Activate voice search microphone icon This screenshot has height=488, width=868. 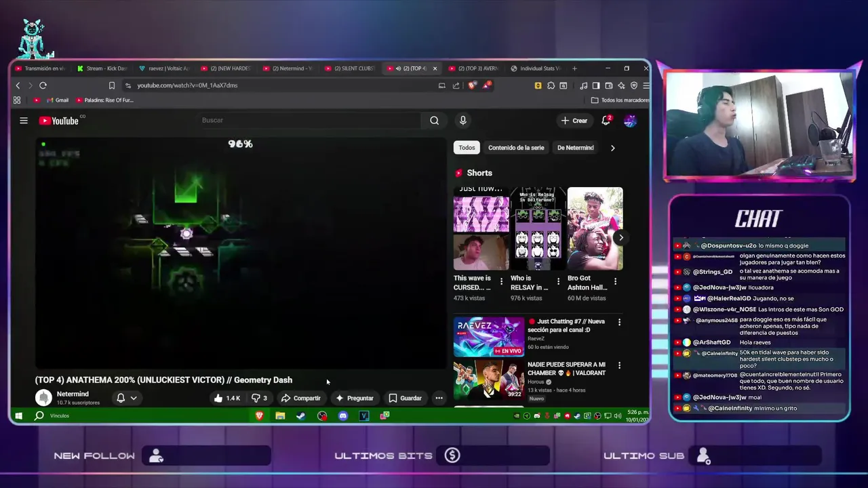463,121
